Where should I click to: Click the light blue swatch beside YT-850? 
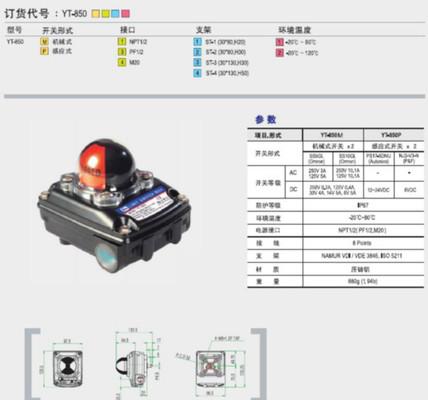[x=115, y=14]
